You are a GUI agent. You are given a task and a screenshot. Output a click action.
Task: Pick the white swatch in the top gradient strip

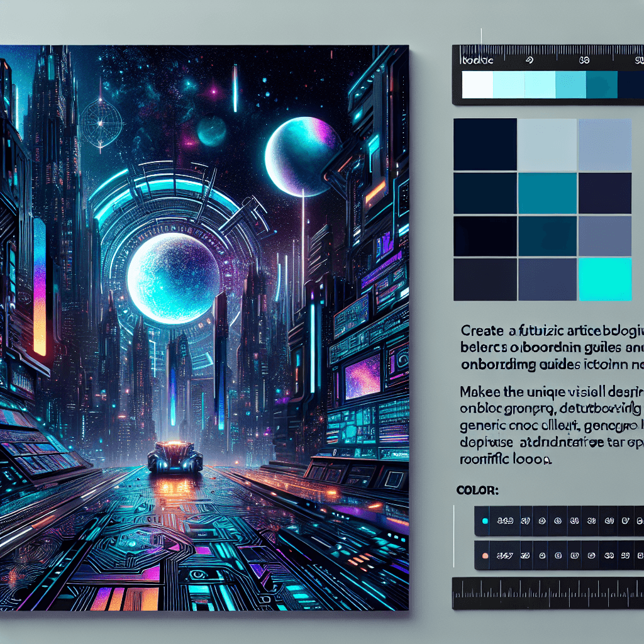pos(477,85)
